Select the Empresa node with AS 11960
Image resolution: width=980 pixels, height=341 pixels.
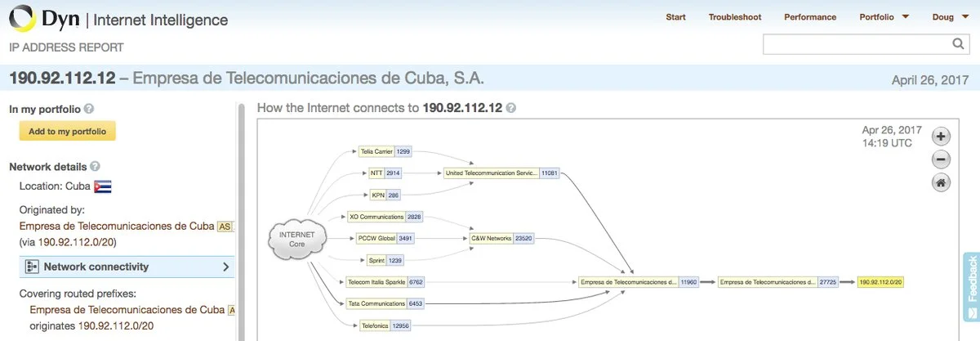pyautogui.click(x=638, y=282)
